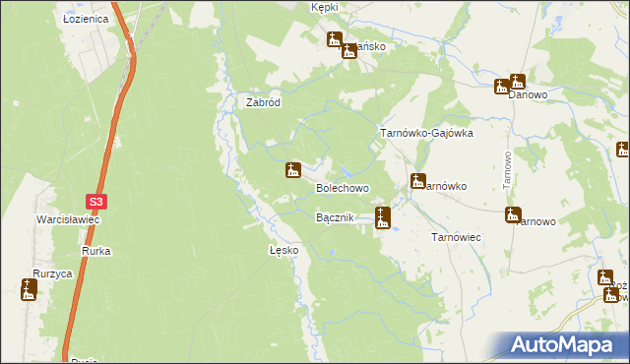Select the Warcisławiec place label
This screenshot has width=630, height=364.
[x=68, y=219]
